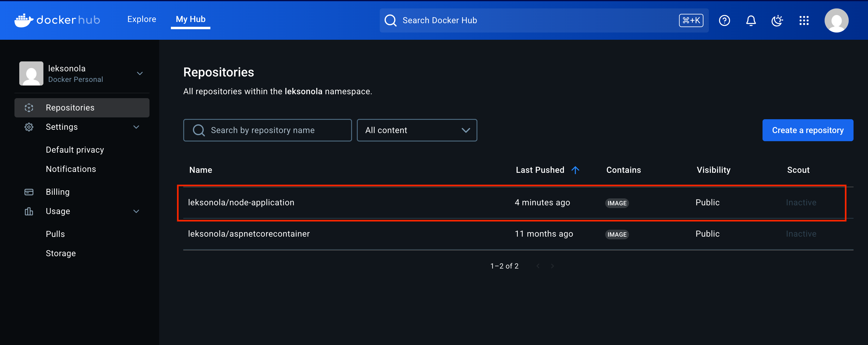The height and width of the screenshot is (345, 868).
Task: Open Repositories in the sidebar
Action: 82,108
